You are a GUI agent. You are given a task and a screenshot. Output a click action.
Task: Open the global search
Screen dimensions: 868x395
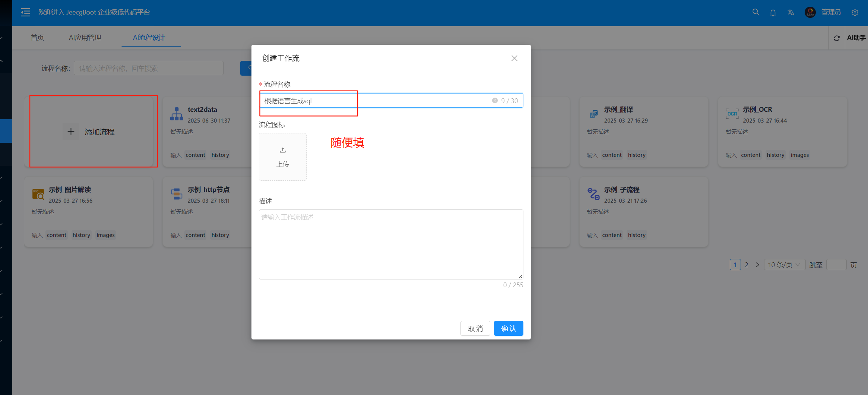click(x=756, y=12)
